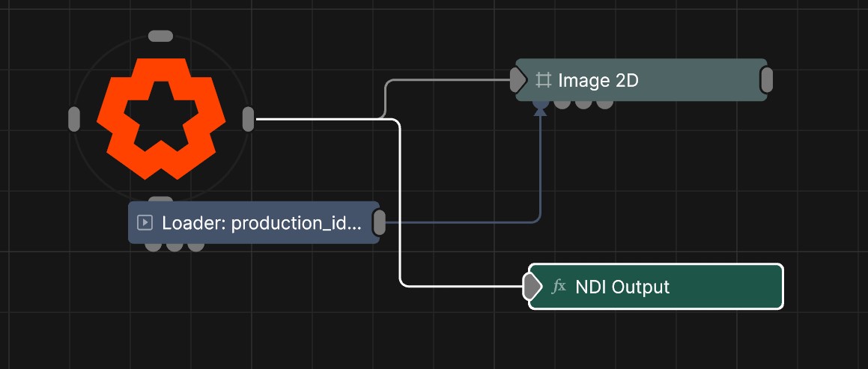
Task: Click the orange Root node logo
Action: point(161,118)
